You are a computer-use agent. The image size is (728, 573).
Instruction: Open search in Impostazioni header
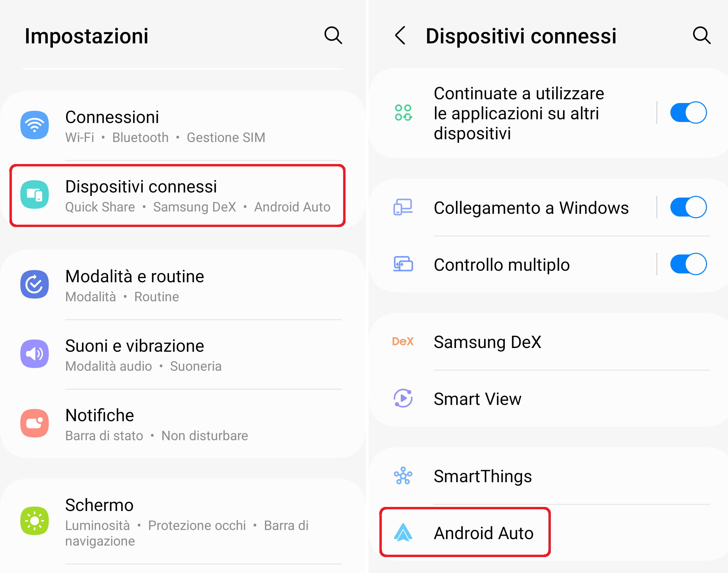333,36
